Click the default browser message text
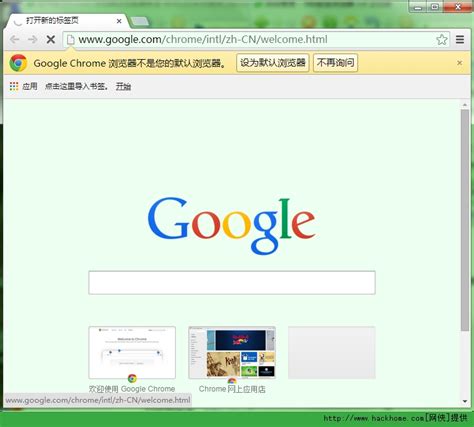The image size is (474, 427). [131, 63]
